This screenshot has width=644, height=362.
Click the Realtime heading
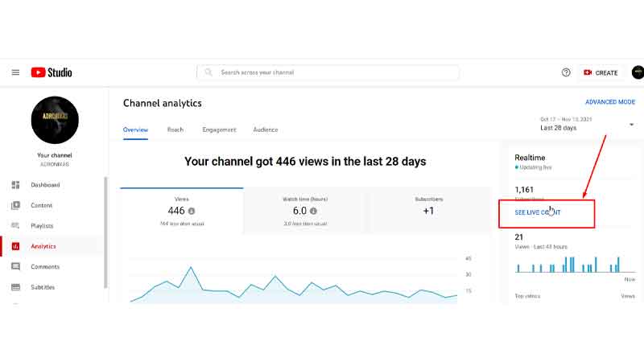(x=530, y=158)
